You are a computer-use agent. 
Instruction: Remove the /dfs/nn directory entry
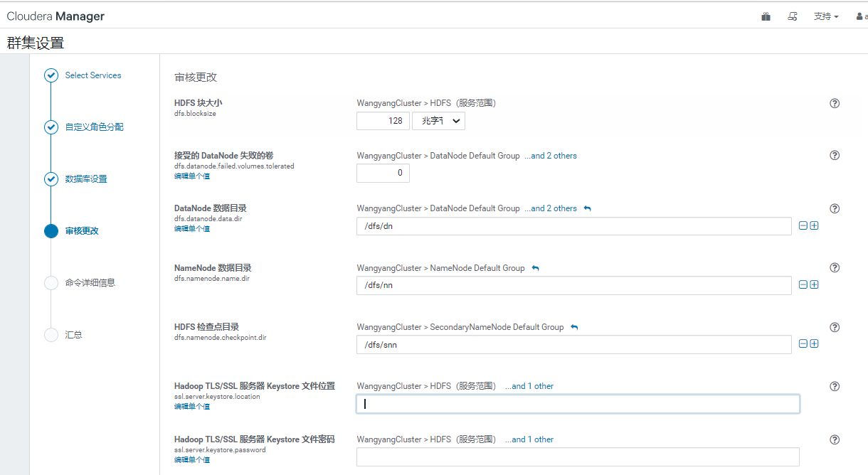point(803,284)
